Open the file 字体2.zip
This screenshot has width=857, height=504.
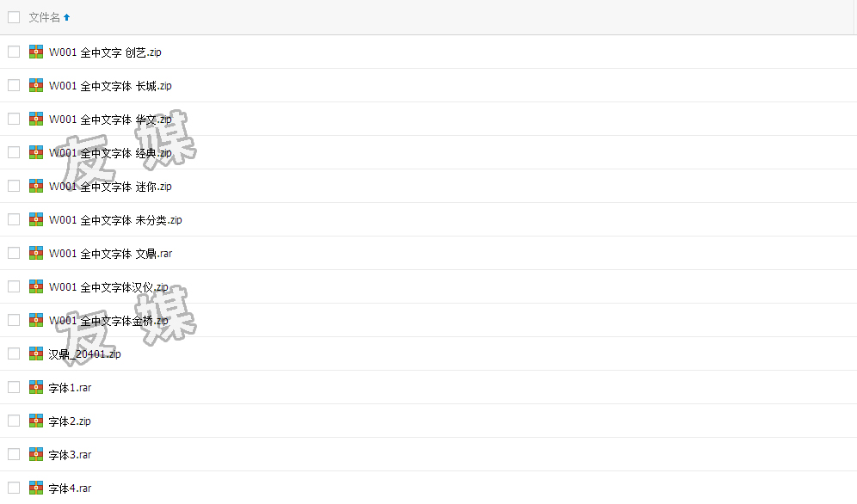pos(70,421)
